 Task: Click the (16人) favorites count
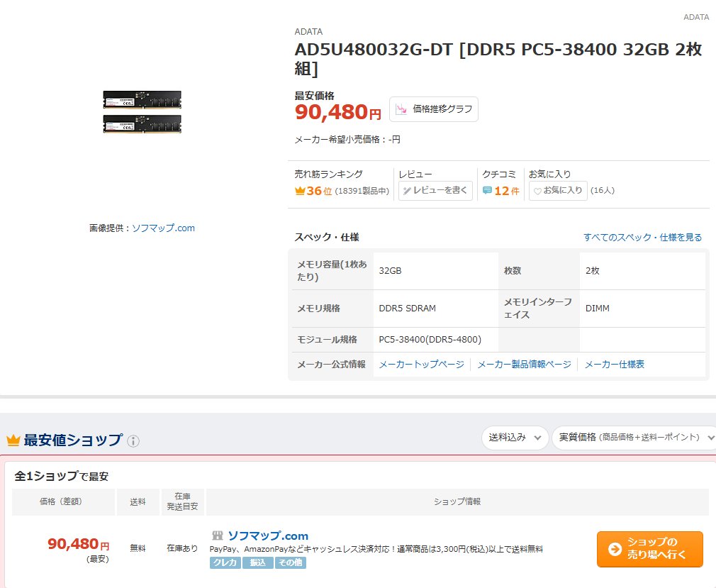pyautogui.click(x=603, y=191)
